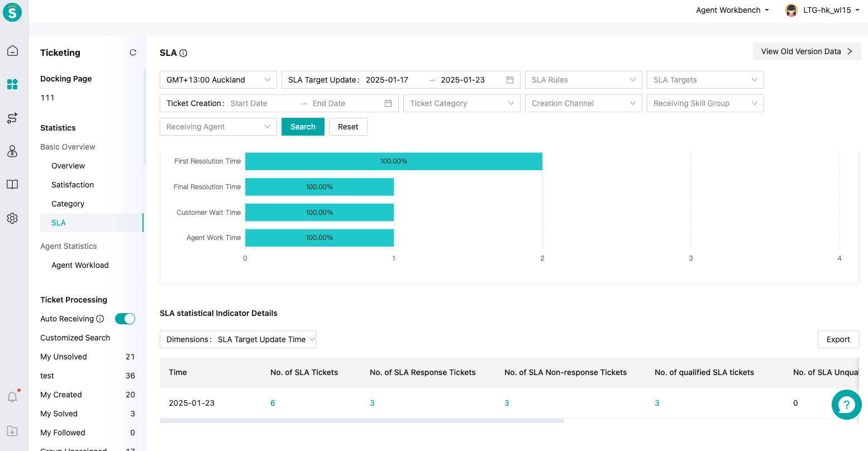Refresh the Ticketing panel

(x=133, y=52)
